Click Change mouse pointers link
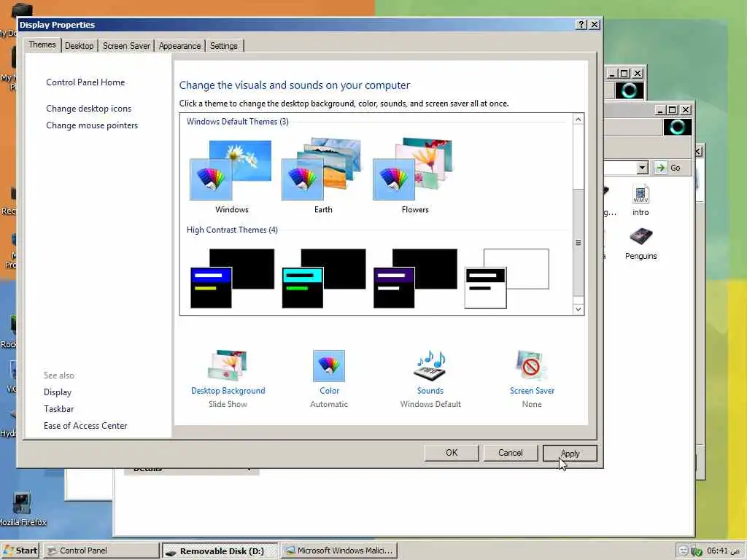The image size is (747, 560). coord(92,125)
